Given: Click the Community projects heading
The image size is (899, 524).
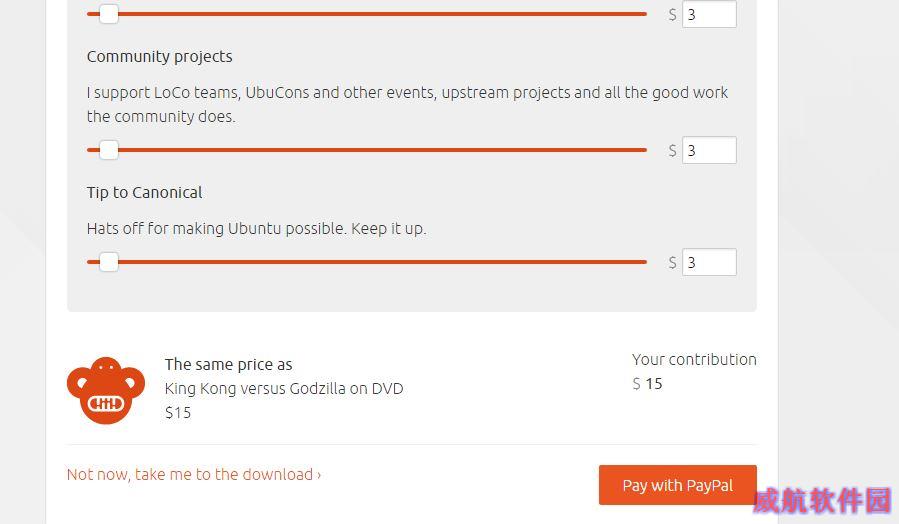Looking at the screenshot, I should click(x=159, y=57).
